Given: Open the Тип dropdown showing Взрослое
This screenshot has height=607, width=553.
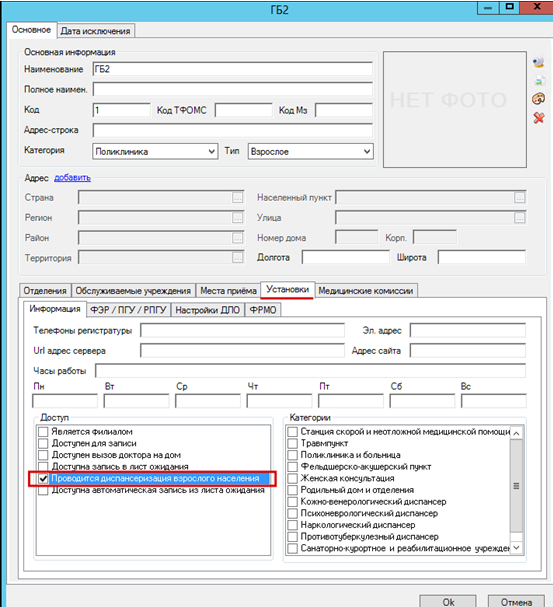Looking at the screenshot, I should [310, 151].
